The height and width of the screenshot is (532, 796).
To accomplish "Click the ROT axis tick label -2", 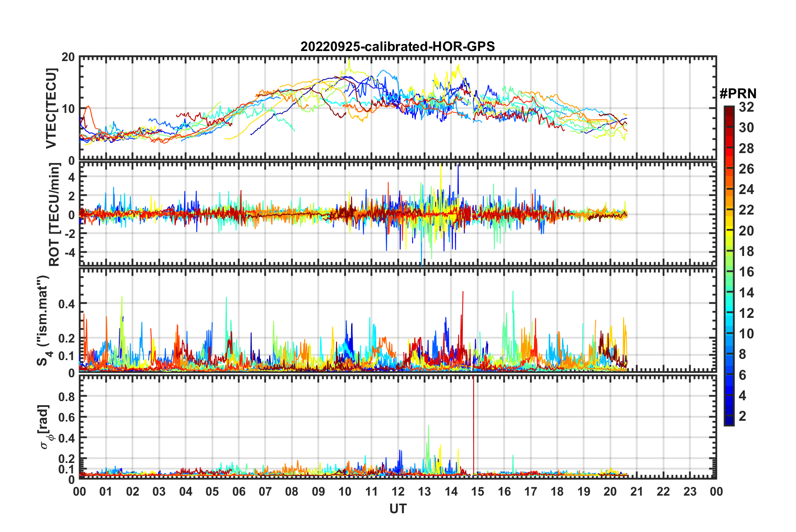I will 69,233.
